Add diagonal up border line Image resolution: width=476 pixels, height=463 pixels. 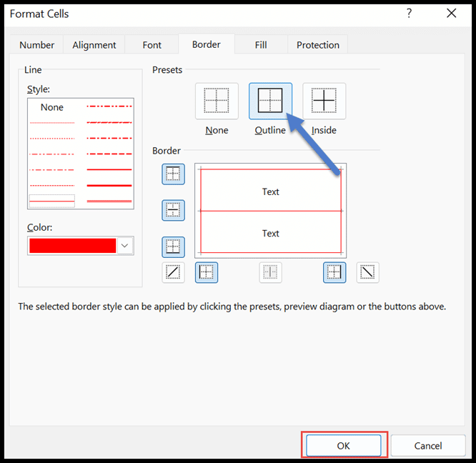pos(173,272)
